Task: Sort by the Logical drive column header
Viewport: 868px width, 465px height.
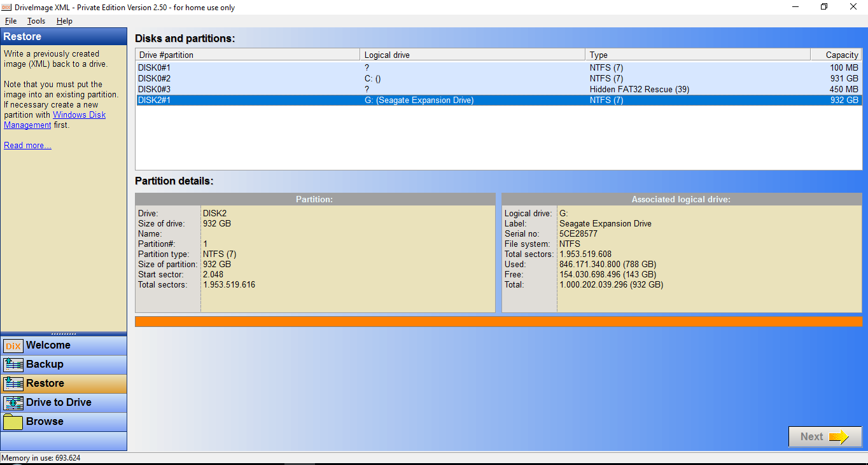Action: [473, 55]
